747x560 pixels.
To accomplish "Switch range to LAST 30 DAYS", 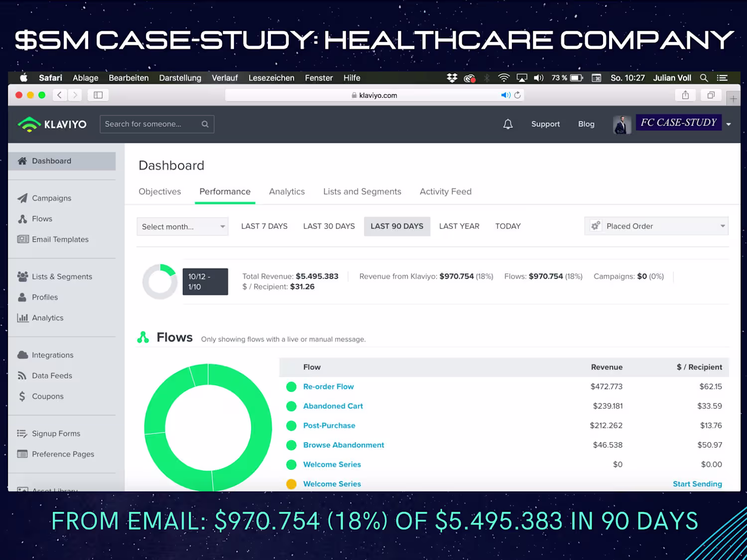I will [x=329, y=226].
